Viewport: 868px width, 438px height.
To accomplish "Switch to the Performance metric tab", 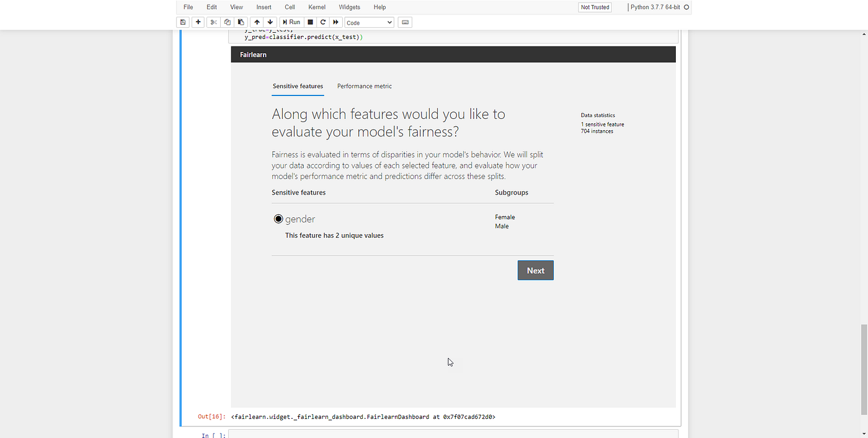I will click(x=364, y=86).
